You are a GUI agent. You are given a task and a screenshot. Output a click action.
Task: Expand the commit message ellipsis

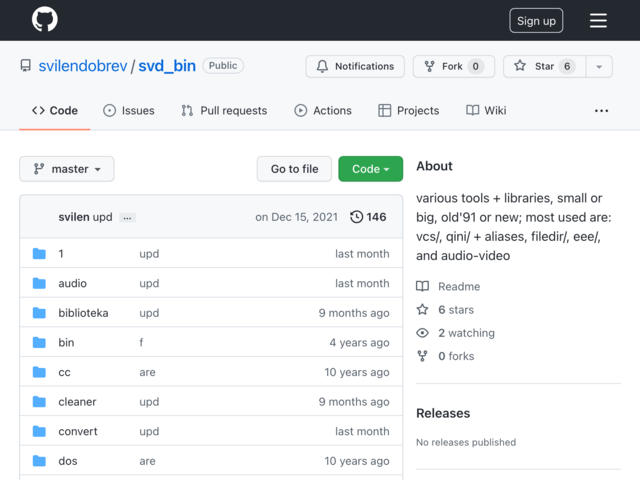click(127, 218)
